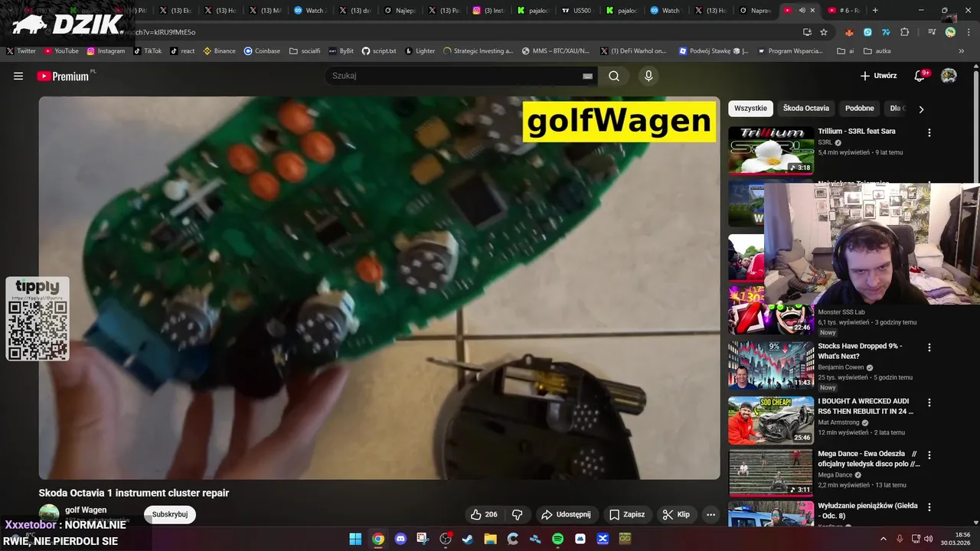Click the main video player area
980x551 pixels.
click(x=379, y=288)
